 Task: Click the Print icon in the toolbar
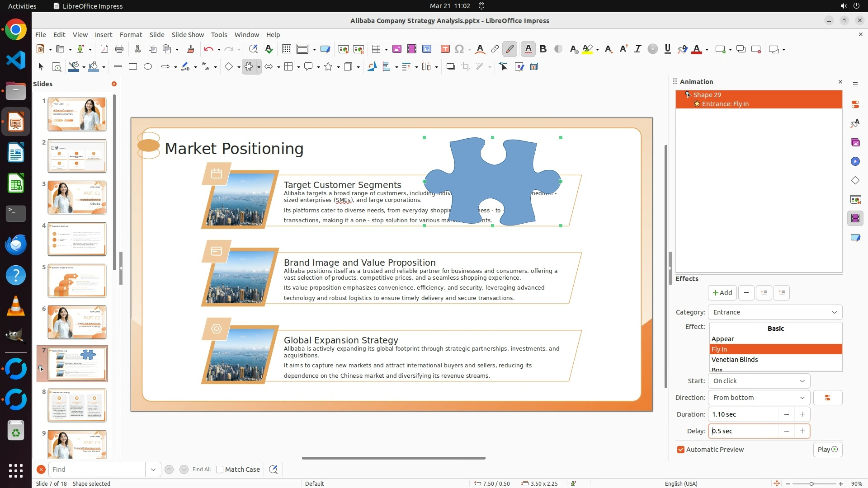(x=119, y=49)
